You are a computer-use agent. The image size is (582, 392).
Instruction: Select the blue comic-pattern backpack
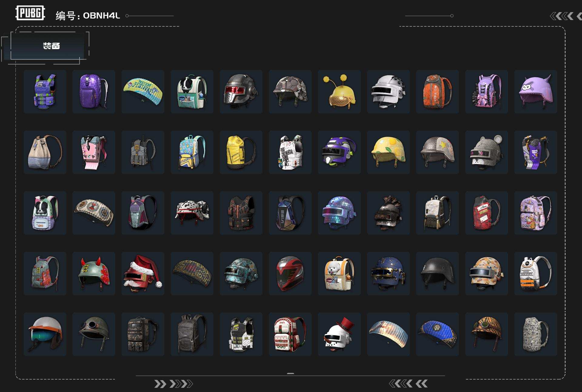click(192, 152)
